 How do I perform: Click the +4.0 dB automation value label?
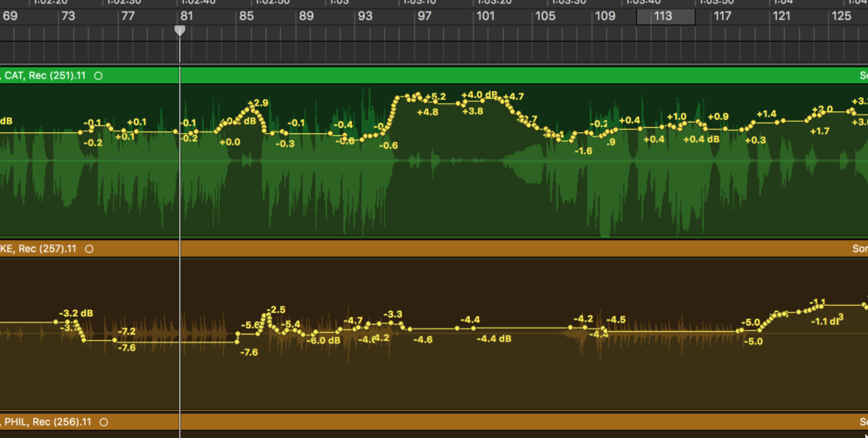(x=479, y=95)
